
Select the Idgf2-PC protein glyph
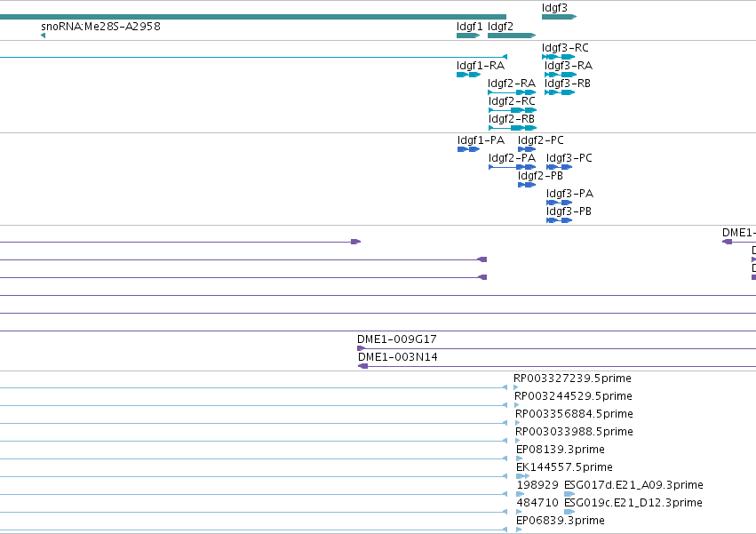tap(527, 149)
